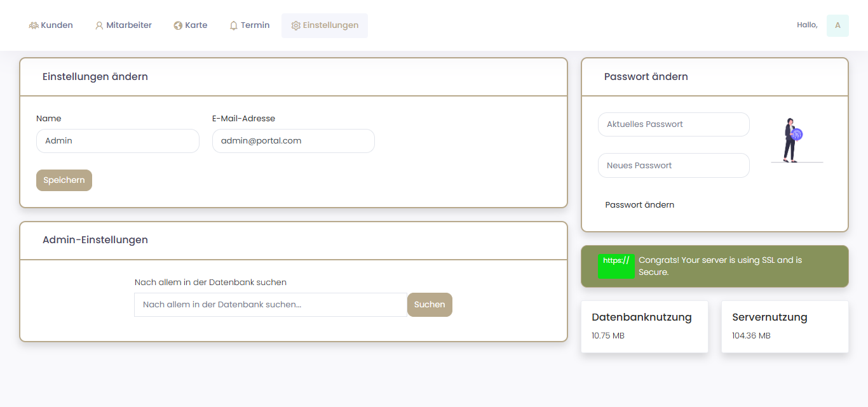Open the Kunden menu item
Viewport: 868px width, 407px height.
tap(57, 25)
